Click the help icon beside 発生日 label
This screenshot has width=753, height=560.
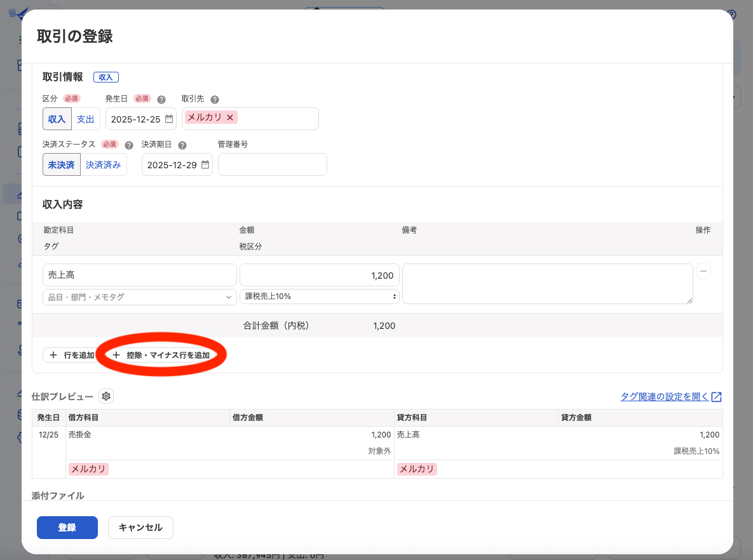tap(161, 100)
